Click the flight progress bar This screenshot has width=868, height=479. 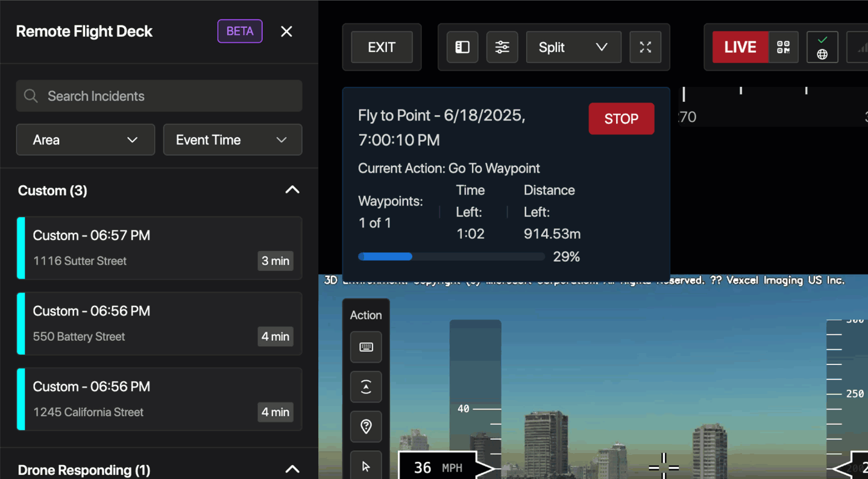[x=451, y=256]
